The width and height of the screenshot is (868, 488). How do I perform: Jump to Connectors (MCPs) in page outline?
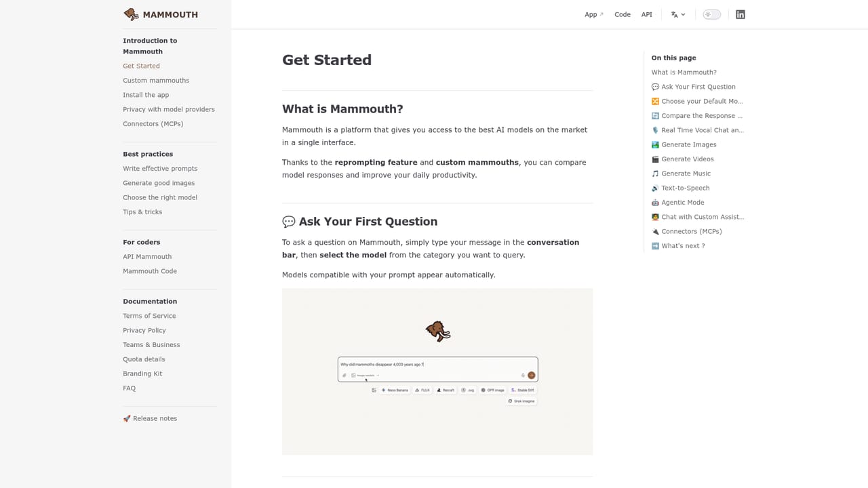(x=687, y=231)
